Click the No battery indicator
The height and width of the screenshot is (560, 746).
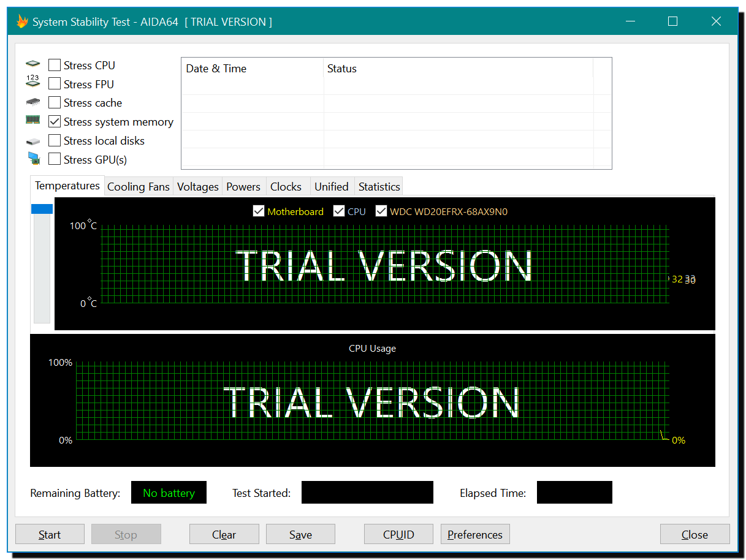pos(169,493)
